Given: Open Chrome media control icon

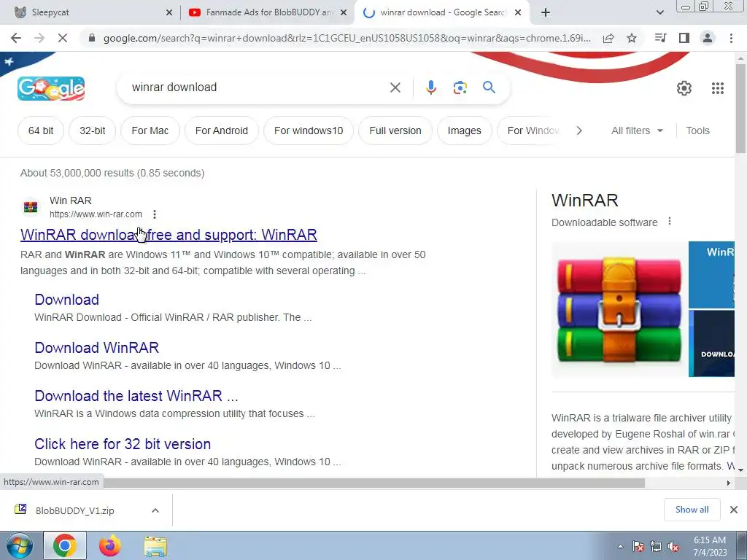Looking at the screenshot, I should (x=660, y=38).
